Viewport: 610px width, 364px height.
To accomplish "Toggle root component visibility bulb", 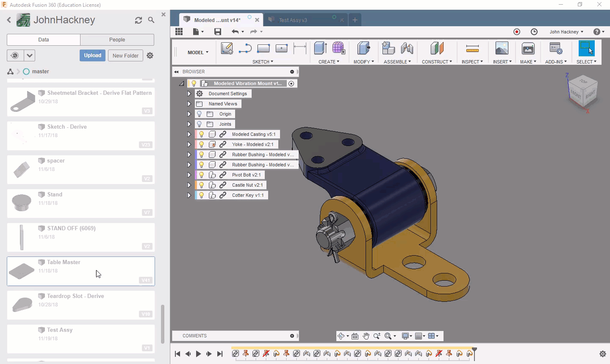I will 194,83.
